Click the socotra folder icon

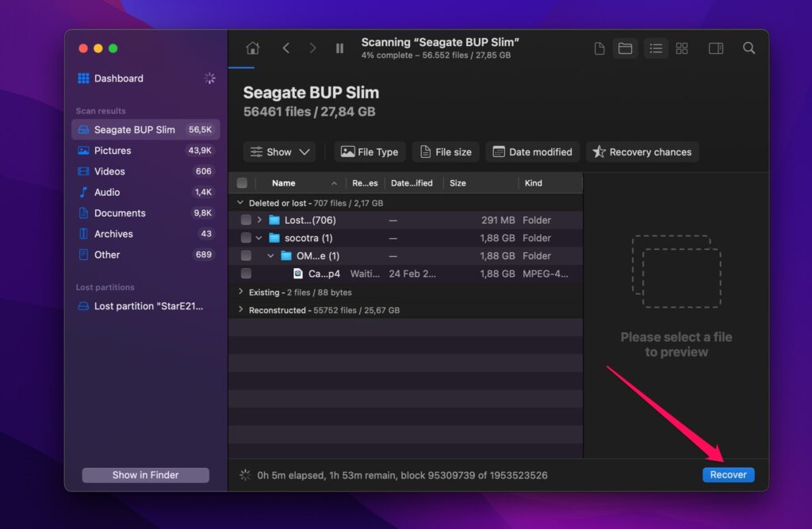[274, 238]
